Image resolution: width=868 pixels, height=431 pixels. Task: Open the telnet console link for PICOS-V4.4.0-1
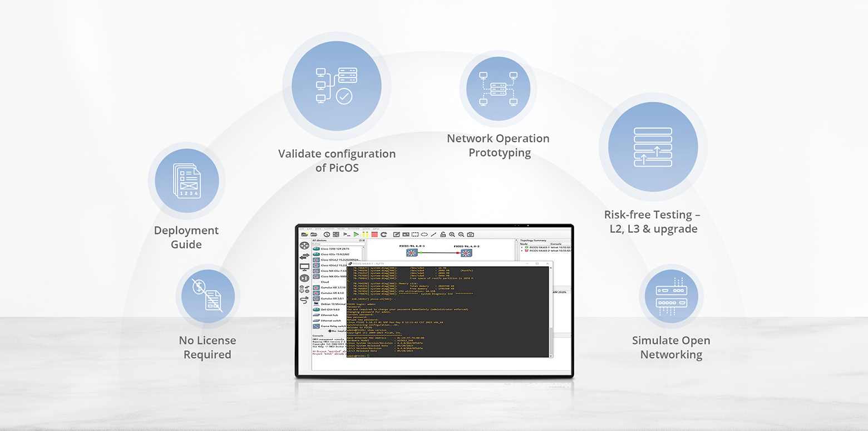(x=555, y=247)
